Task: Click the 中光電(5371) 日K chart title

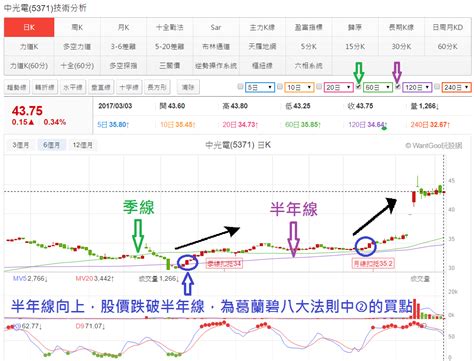Action: (x=238, y=145)
